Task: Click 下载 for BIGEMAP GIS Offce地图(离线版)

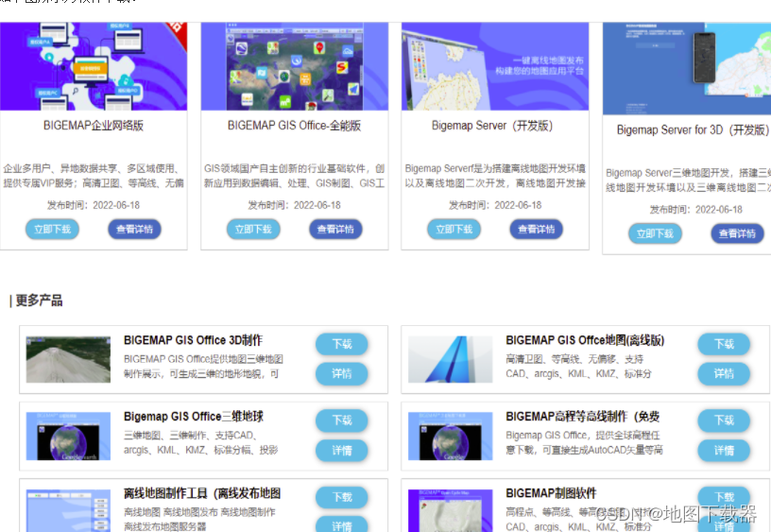Action: pos(724,344)
